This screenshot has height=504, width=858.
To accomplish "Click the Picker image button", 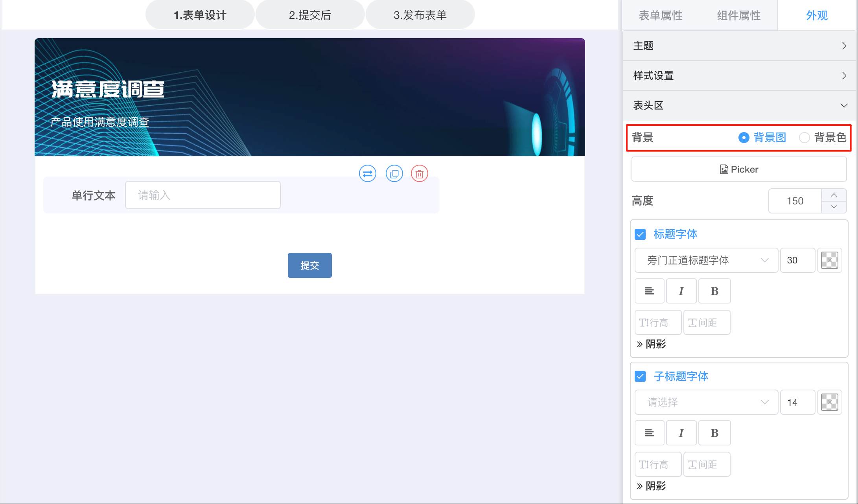I will 739,169.
